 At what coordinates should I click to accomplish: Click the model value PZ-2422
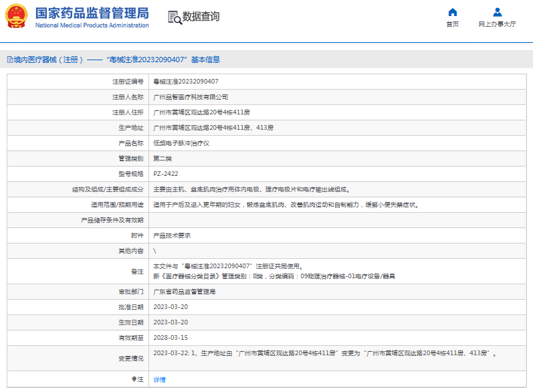(166, 174)
